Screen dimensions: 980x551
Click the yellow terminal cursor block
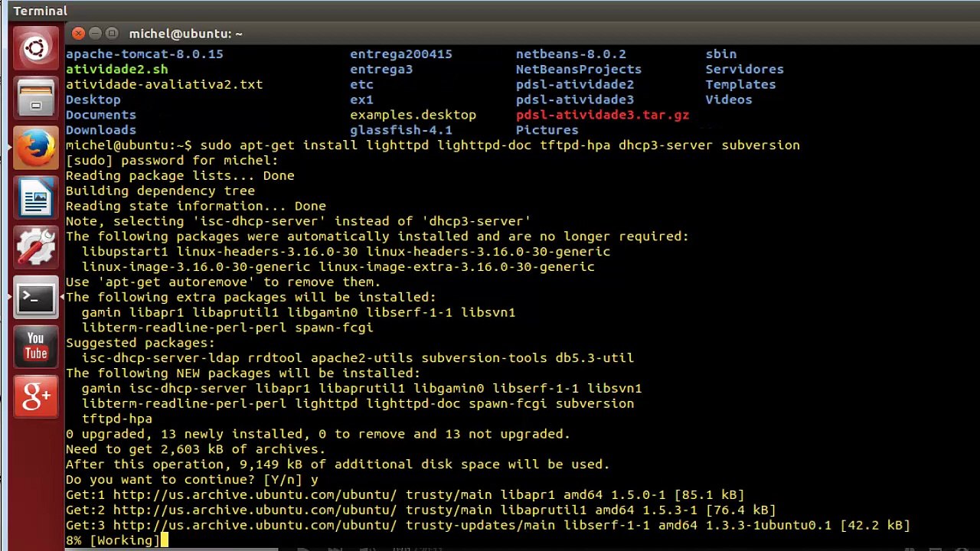(165, 540)
